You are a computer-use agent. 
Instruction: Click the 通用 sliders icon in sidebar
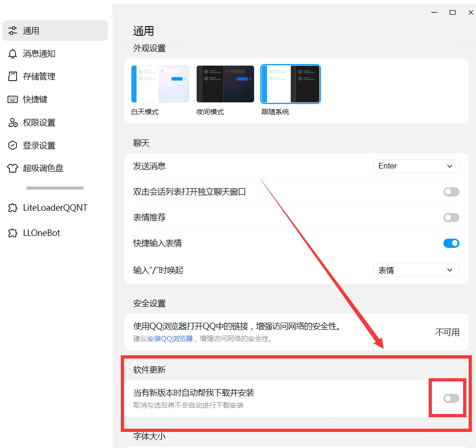point(13,31)
